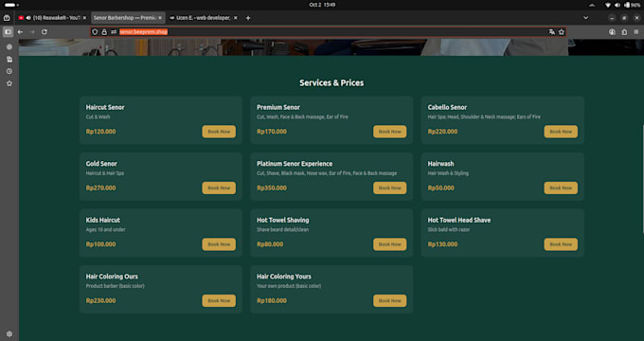
Task: Translate this page icon
Action: pyautogui.click(x=551, y=32)
